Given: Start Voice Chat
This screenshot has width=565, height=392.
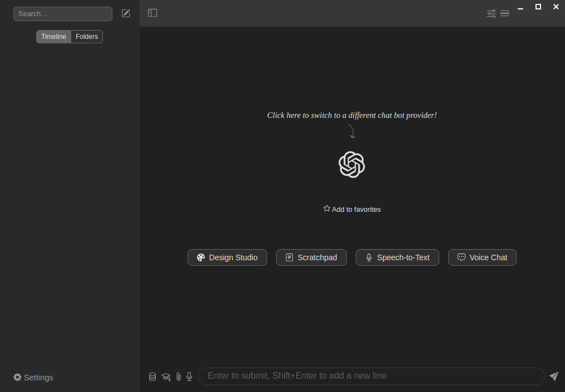Looking at the screenshot, I should [482, 257].
